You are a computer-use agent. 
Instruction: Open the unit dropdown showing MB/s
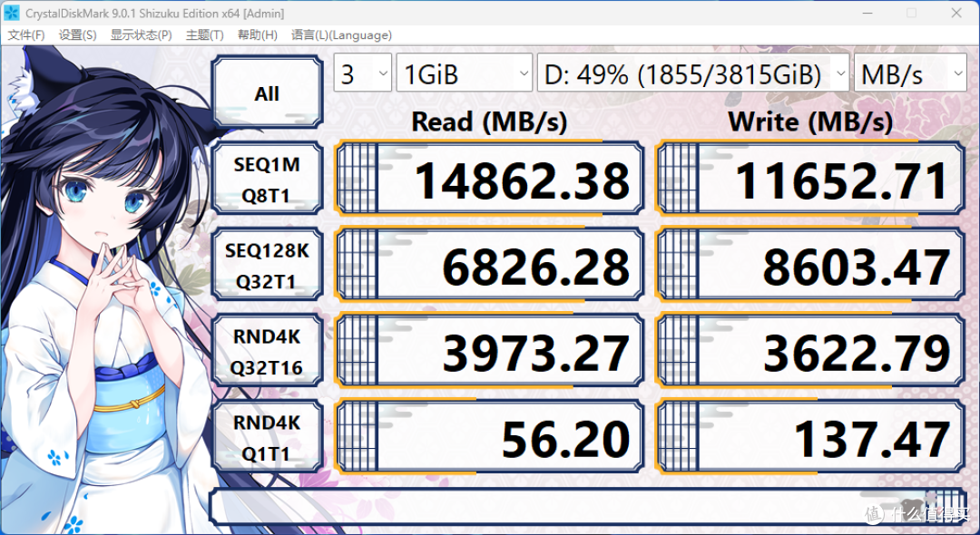[x=910, y=73]
